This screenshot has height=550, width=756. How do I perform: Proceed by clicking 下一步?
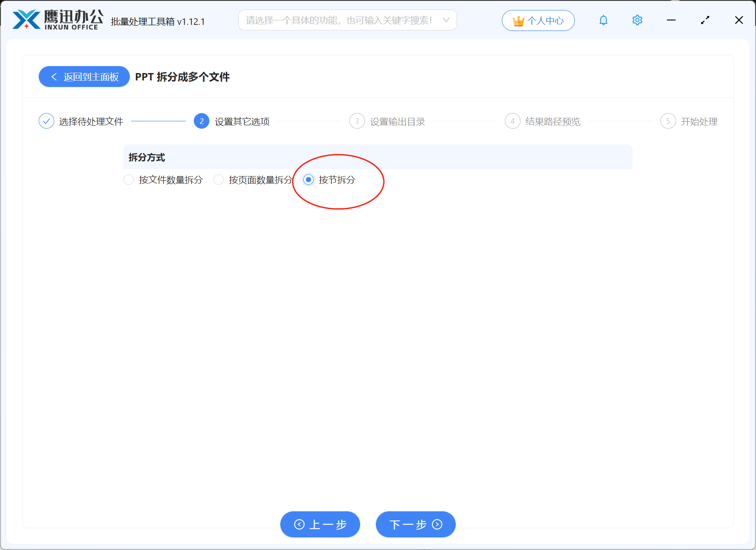[415, 524]
